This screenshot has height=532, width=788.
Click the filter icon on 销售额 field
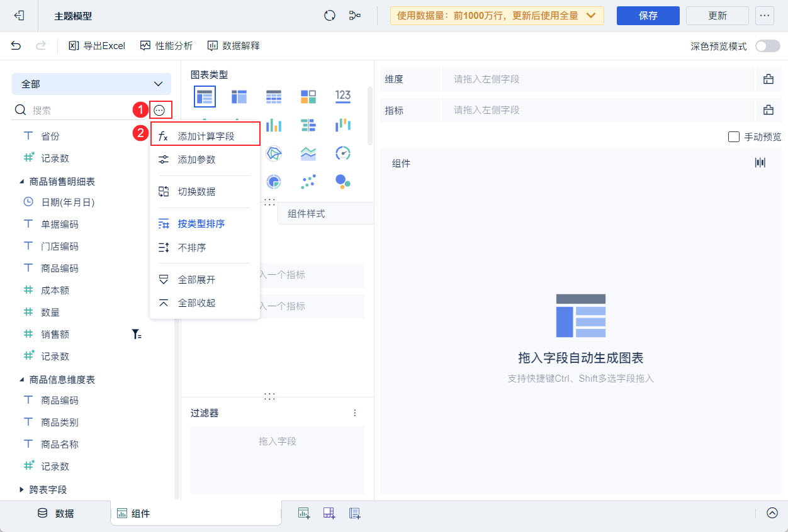[137, 335]
